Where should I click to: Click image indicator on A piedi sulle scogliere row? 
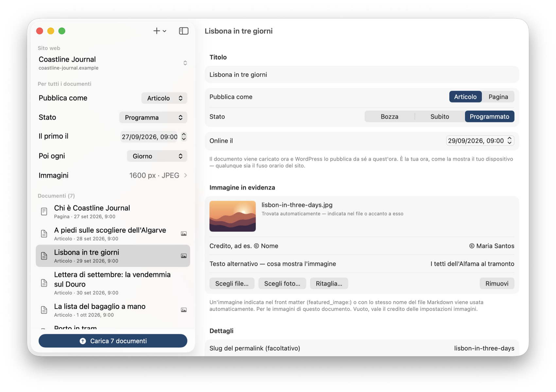click(x=184, y=234)
